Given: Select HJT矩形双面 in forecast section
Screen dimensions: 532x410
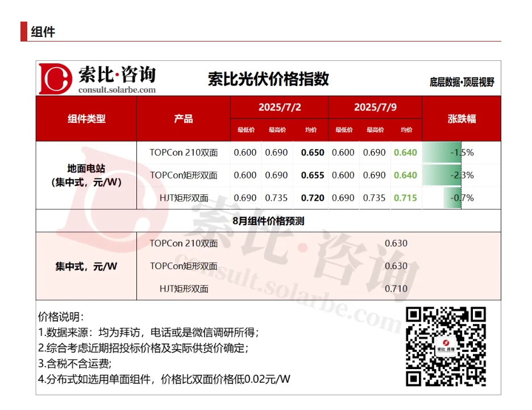Looking at the screenshot, I should [184, 289].
